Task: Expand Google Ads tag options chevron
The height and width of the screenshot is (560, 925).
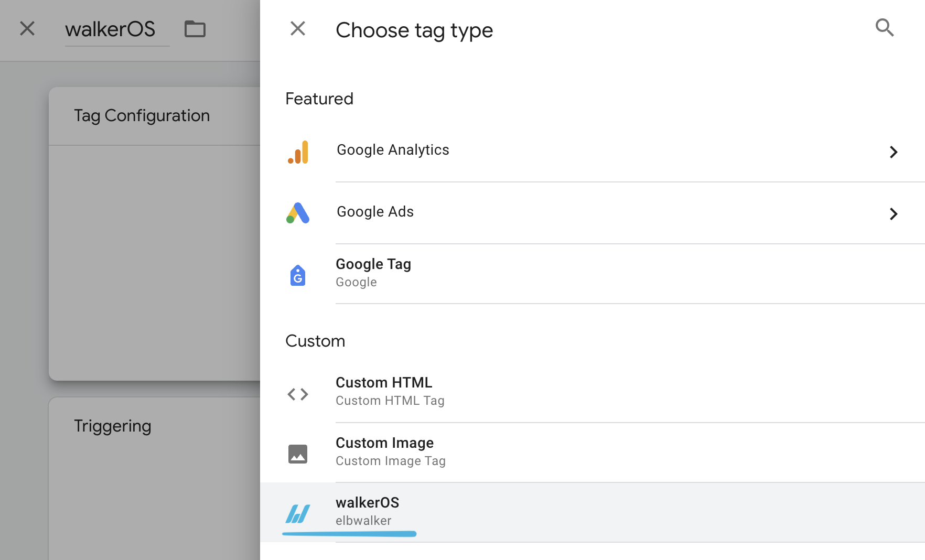Action: point(894,214)
